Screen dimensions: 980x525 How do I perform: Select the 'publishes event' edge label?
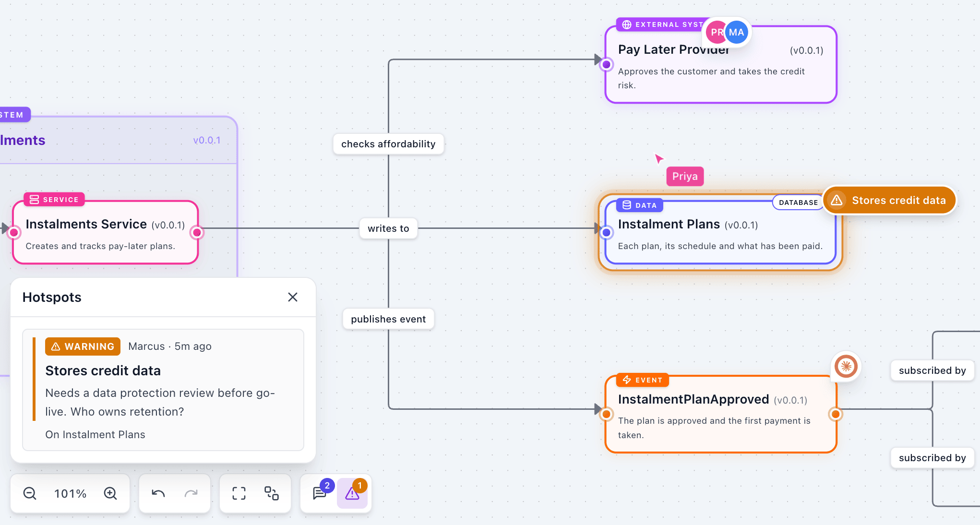pos(388,319)
